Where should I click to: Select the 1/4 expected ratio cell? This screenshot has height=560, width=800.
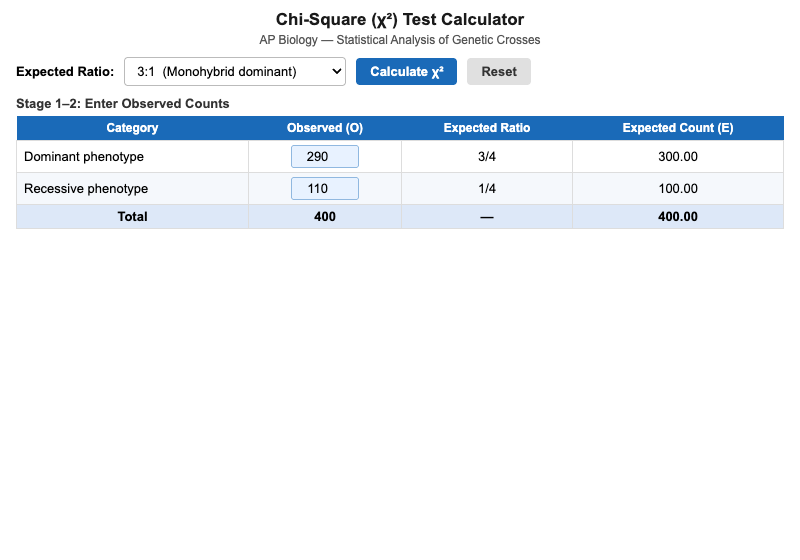tap(487, 189)
